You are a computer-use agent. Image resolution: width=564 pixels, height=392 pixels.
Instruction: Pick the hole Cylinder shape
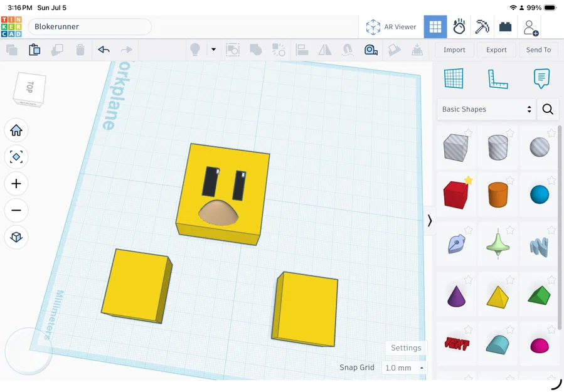pos(498,147)
